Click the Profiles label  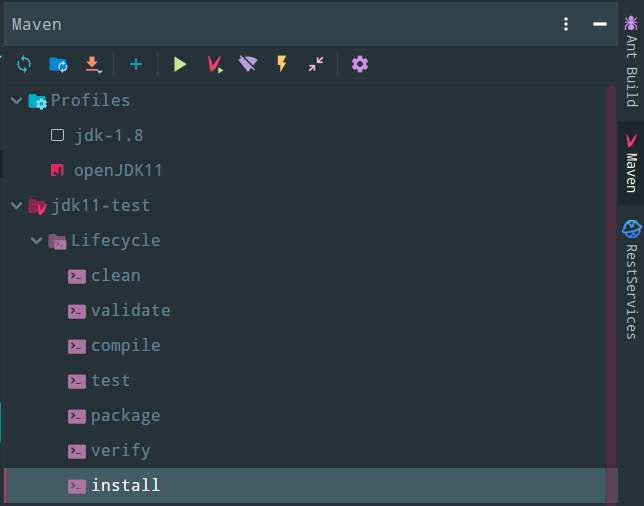click(x=90, y=101)
